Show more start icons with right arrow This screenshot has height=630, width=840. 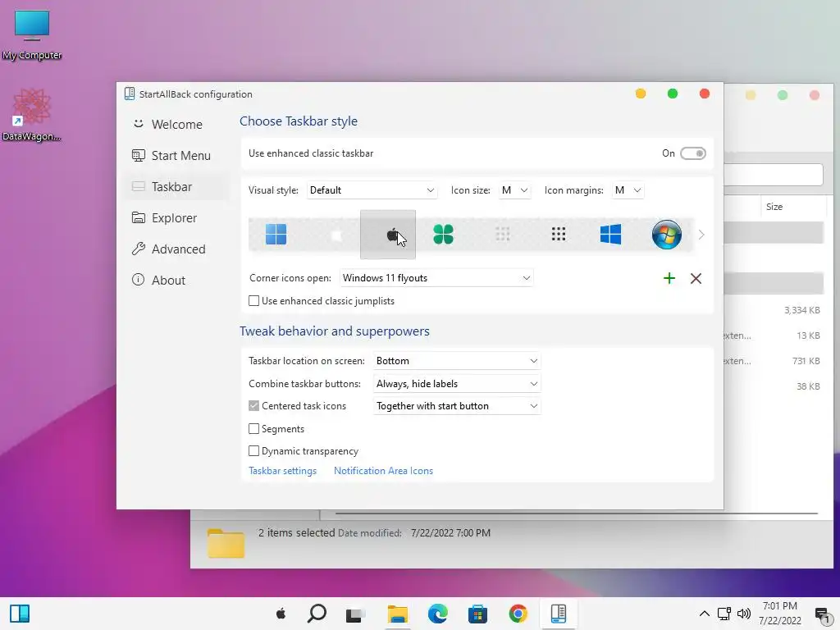[701, 235]
